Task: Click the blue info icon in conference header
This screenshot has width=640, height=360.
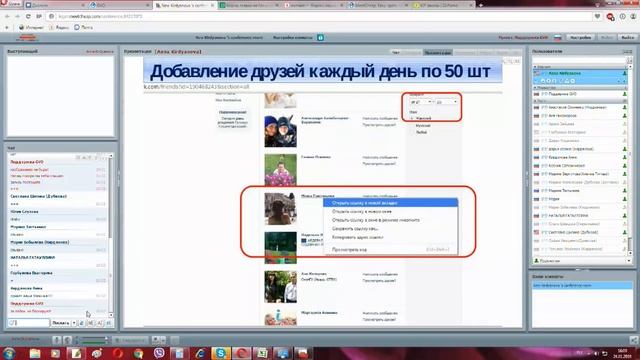Action: (320, 38)
